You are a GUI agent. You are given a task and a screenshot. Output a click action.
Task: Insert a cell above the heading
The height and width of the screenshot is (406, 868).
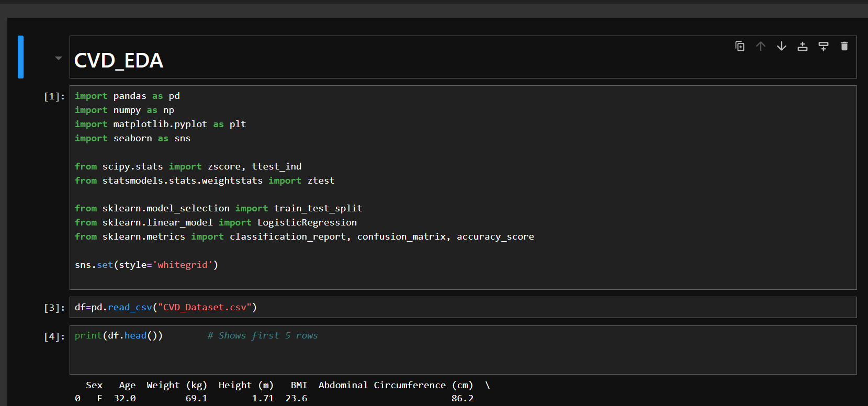coord(802,47)
